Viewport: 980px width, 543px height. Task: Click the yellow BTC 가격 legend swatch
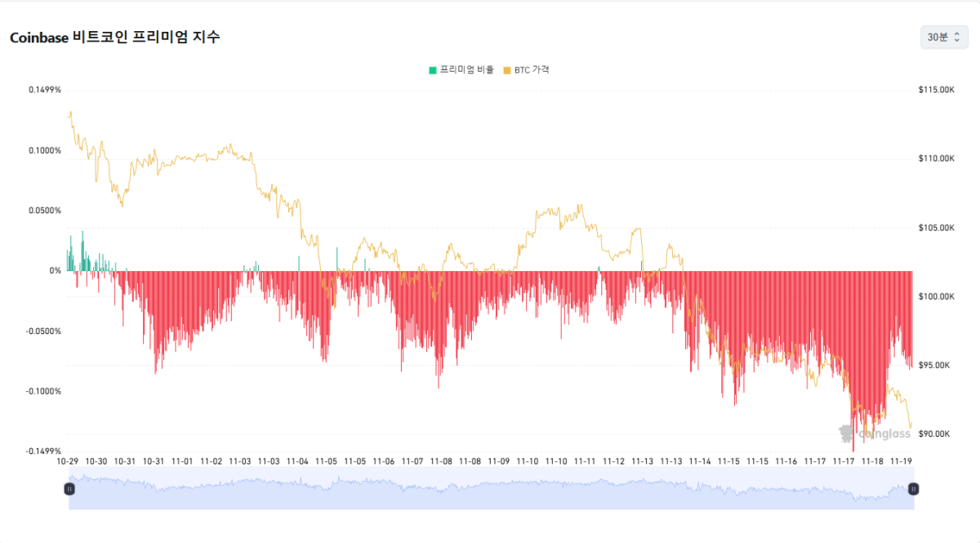pos(506,70)
